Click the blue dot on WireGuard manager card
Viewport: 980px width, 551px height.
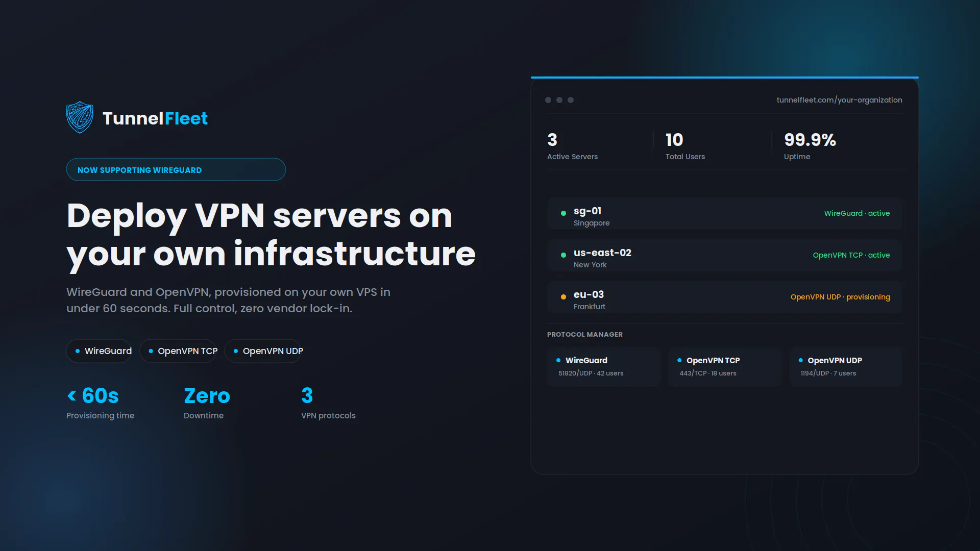(558, 360)
